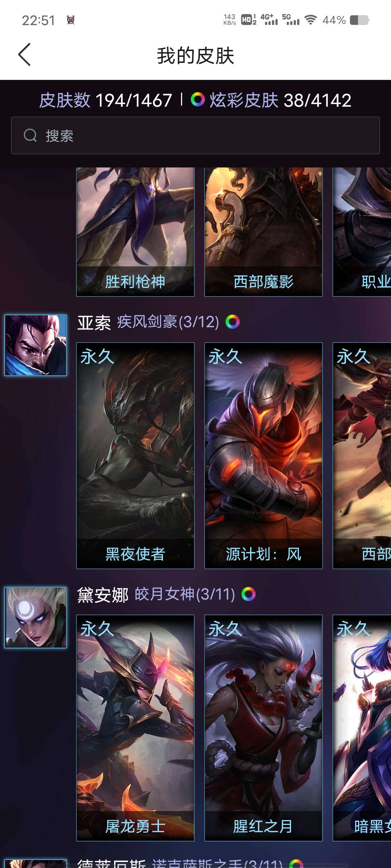The height and width of the screenshot is (868, 391).
Task: Tap the search magnifier icon
Action: 30,136
